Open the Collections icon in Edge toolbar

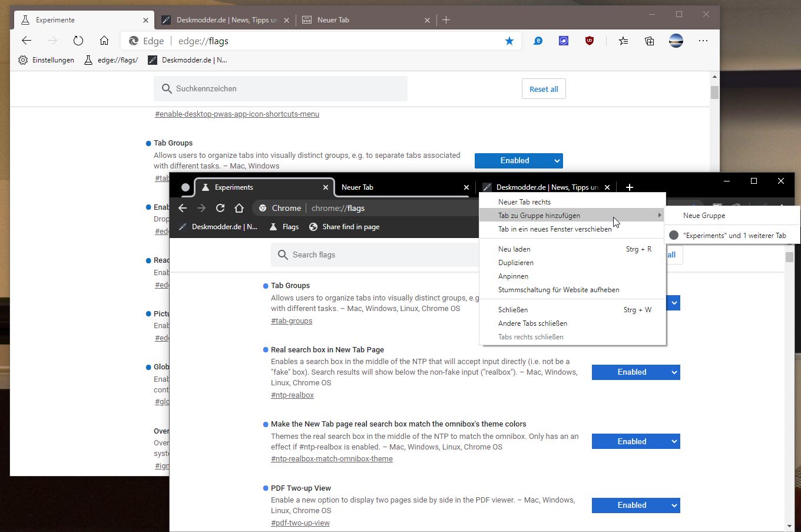[x=649, y=41]
